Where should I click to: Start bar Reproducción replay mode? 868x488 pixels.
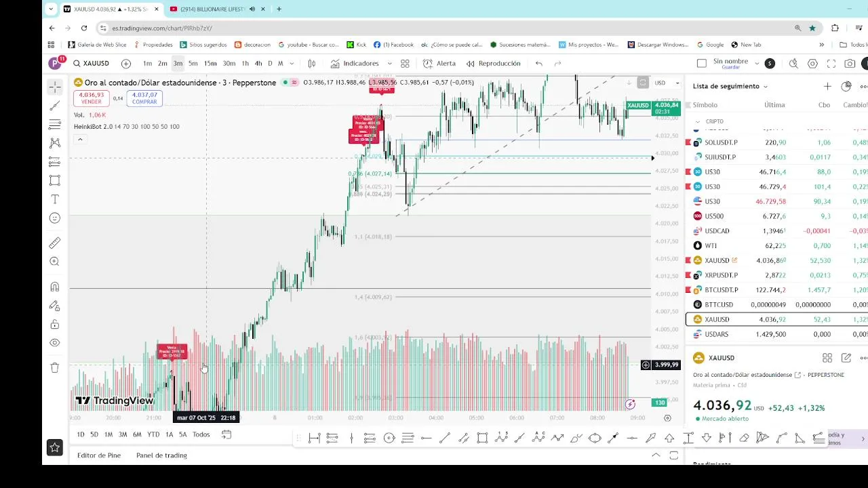pyautogui.click(x=494, y=64)
